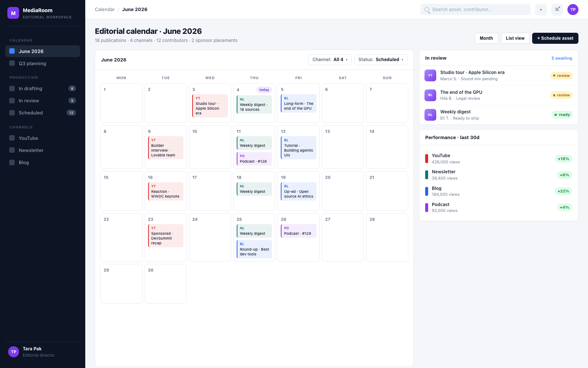Switch to Month view

[486, 38]
